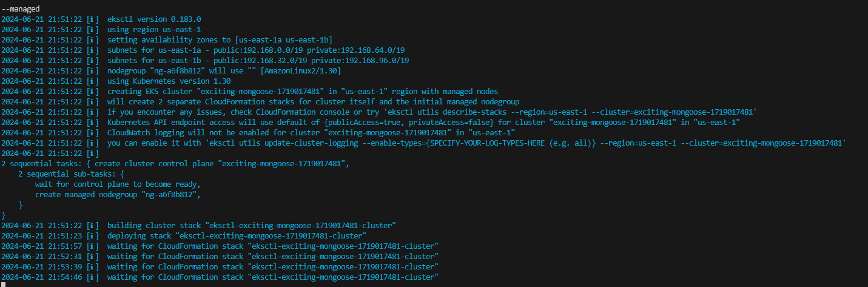Click the terminal cursor at the bottom
The image size is (868, 287).
coord(3,285)
